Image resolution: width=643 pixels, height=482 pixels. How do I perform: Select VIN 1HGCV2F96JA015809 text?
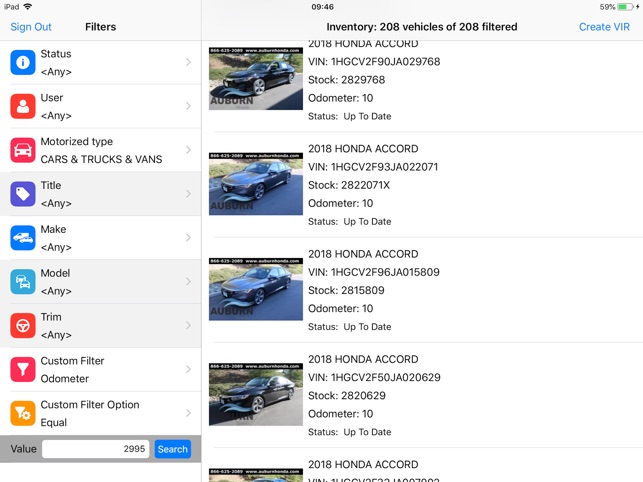click(x=374, y=272)
